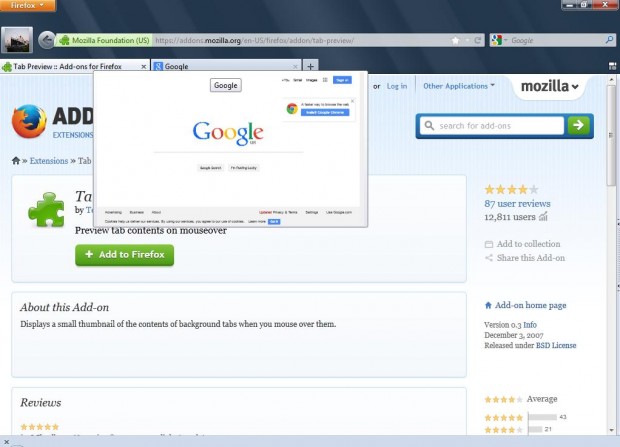Screen dimensions: 620x447
Task: Open the orange Firefox menu button
Action: pyautogui.click(x=28, y=6)
